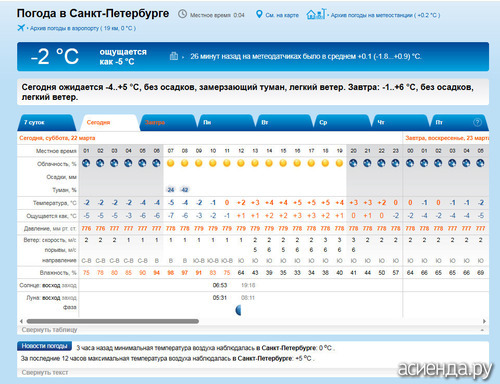
Task: Switch to the Завтра tab
Action: 168,123
